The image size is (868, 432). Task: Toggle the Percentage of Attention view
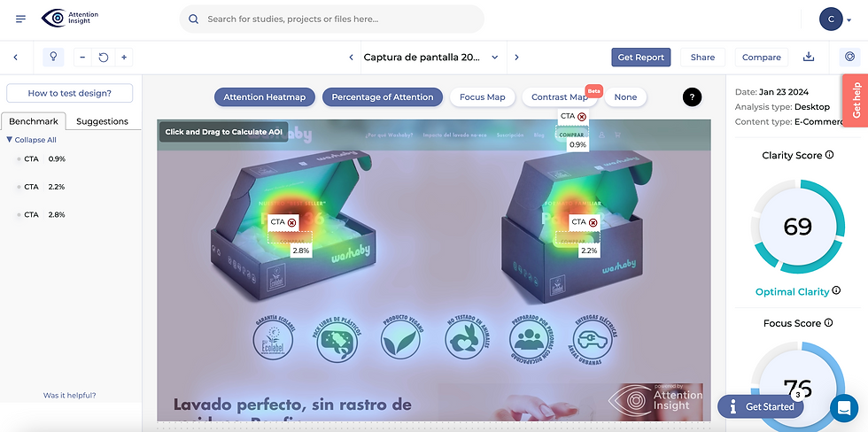(382, 96)
